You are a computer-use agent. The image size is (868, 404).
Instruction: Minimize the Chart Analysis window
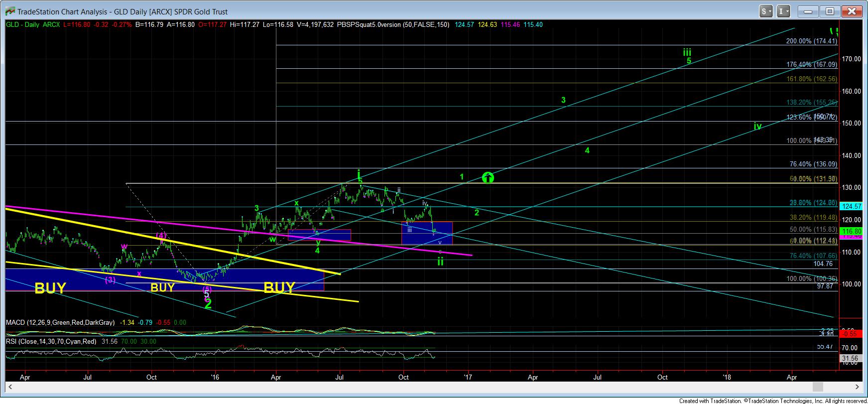point(807,11)
